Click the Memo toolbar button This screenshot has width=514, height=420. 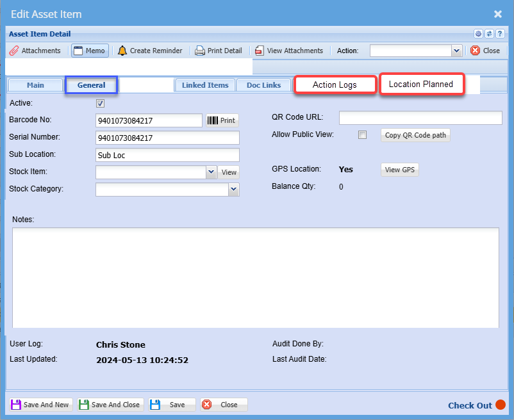90,51
